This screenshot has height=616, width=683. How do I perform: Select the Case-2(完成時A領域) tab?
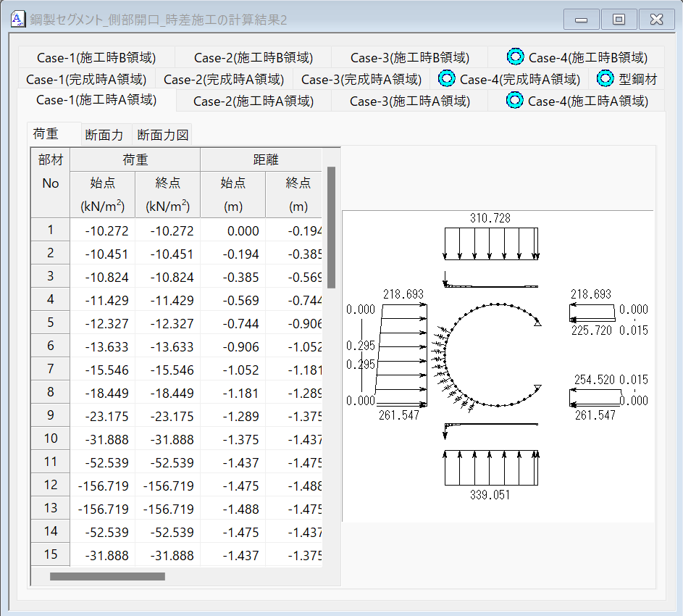point(224,79)
